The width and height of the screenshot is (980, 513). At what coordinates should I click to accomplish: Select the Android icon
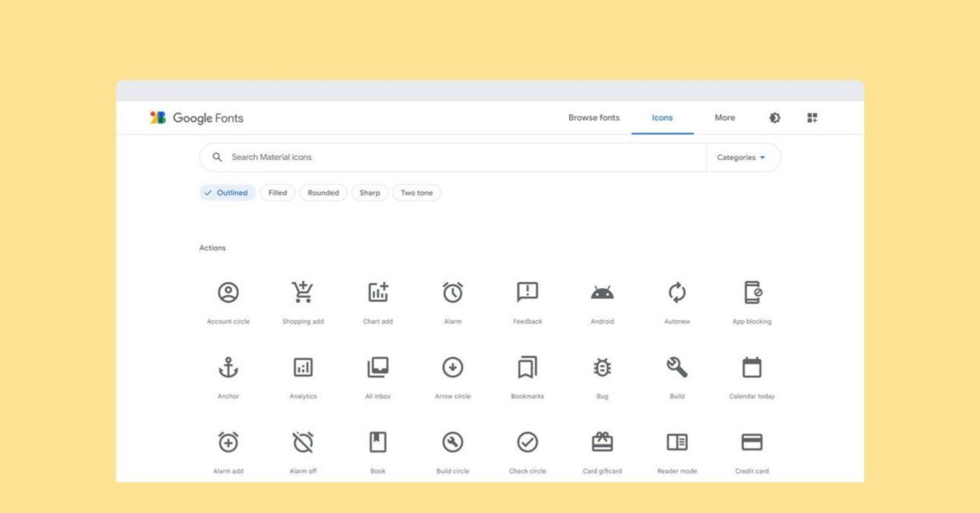coord(602,292)
